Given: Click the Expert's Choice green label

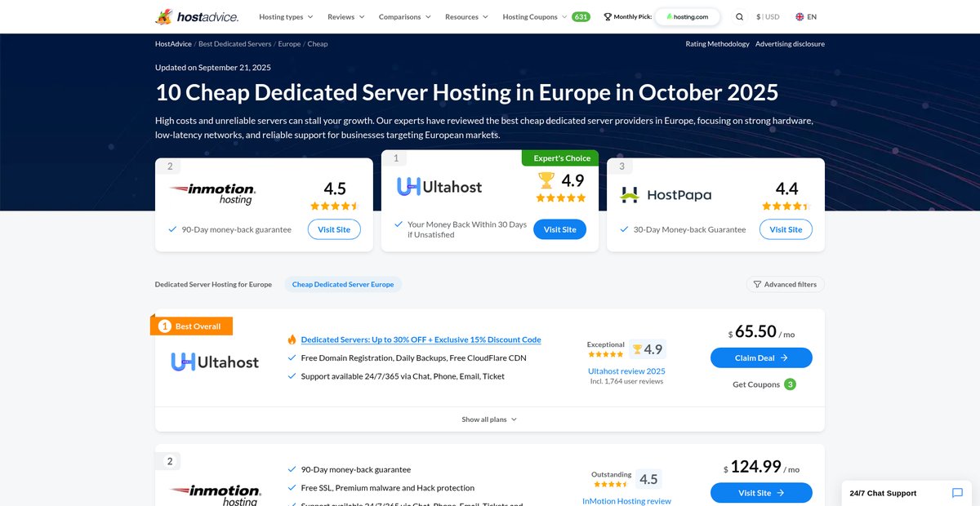Looking at the screenshot, I should pyautogui.click(x=560, y=158).
